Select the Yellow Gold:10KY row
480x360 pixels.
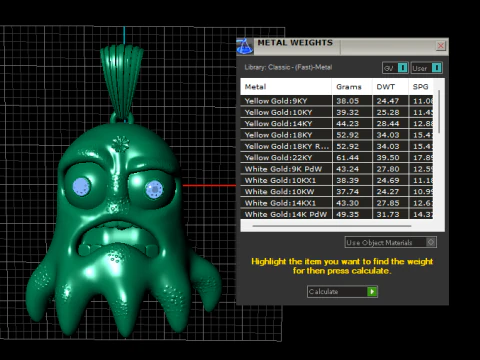(337, 112)
